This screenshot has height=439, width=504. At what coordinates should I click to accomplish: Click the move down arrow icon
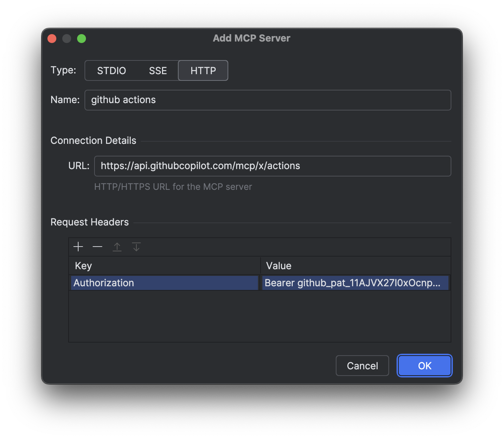click(136, 247)
